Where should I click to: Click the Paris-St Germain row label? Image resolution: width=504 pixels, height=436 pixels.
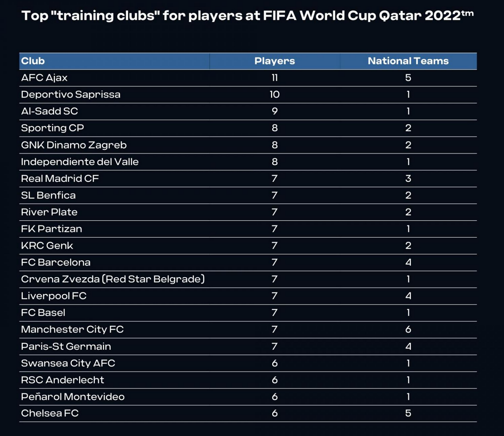tap(66, 346)
